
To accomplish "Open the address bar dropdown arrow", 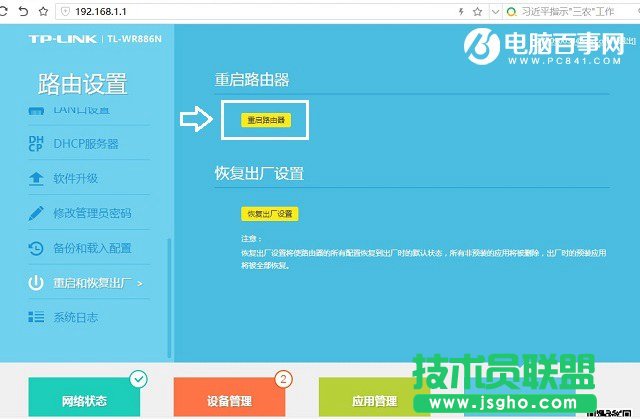I will [495, 11].
